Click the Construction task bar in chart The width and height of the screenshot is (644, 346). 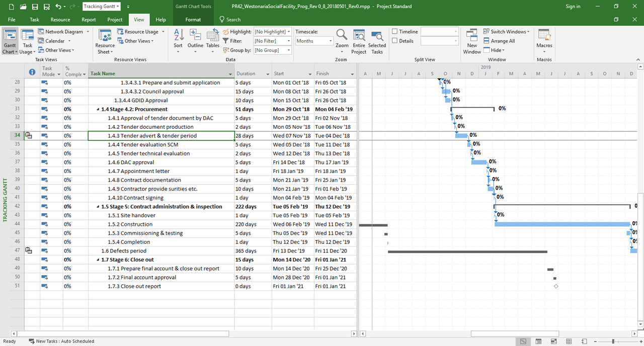coord(562,224)
